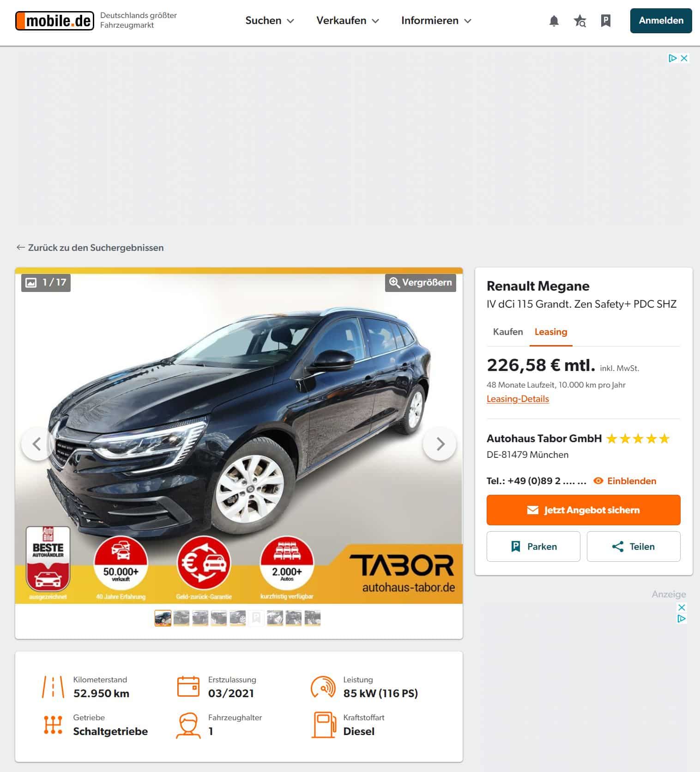Viewport: 700px width, 772px height.
Task: Expand the Suchen menu
Action: pos(270,21)
